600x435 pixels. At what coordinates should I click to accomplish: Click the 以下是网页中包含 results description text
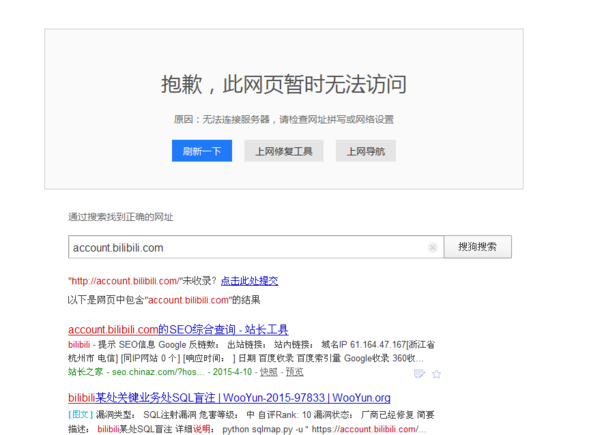point(164,300)
